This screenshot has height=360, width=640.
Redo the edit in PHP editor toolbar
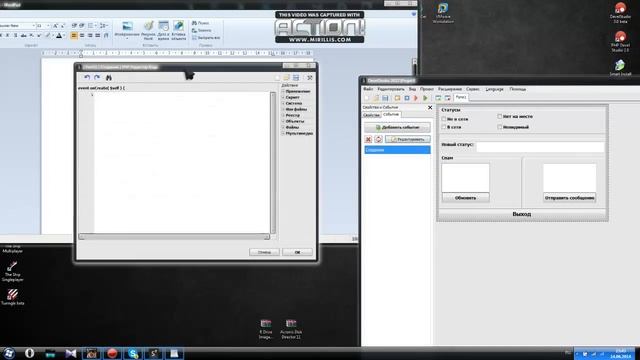tap(97, 78)
